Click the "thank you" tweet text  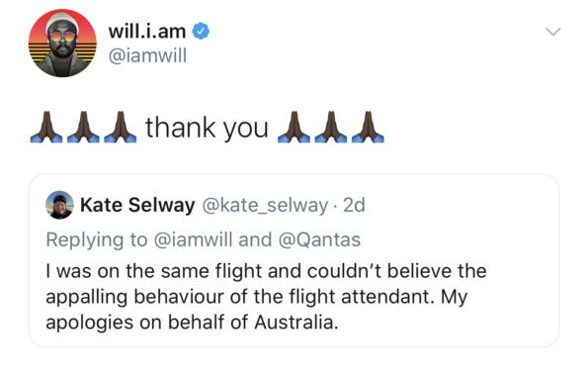coord(207,128)
